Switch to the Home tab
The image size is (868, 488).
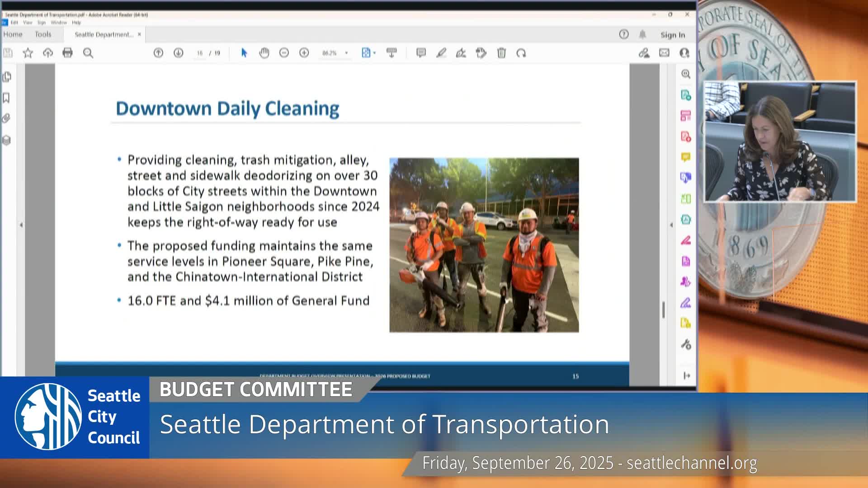coord(13,34)
